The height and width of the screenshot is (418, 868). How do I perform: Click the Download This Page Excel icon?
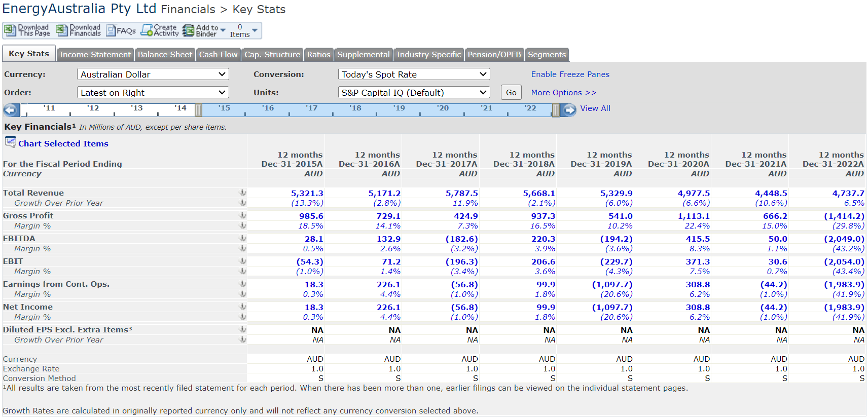pyautogui.click(x=10, y=31)
